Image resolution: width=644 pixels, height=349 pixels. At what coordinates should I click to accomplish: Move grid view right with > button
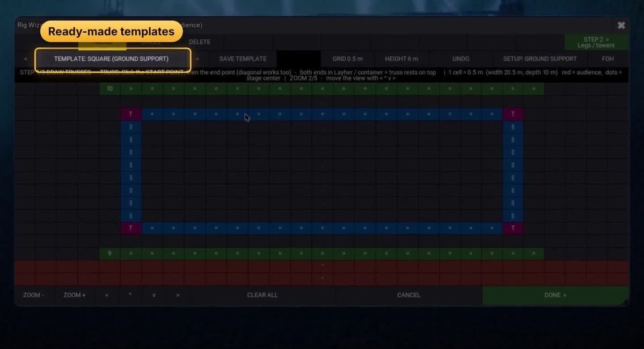click(178, 295)
